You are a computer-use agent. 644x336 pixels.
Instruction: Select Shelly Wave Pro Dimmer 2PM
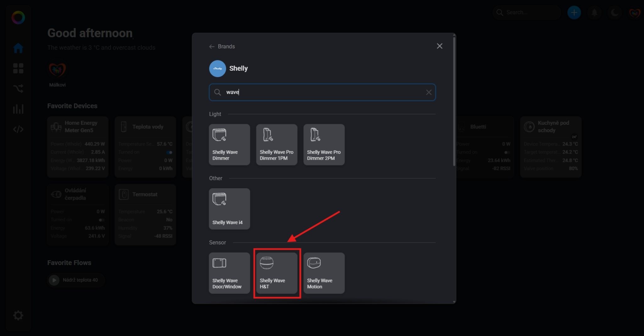[324, 145]
